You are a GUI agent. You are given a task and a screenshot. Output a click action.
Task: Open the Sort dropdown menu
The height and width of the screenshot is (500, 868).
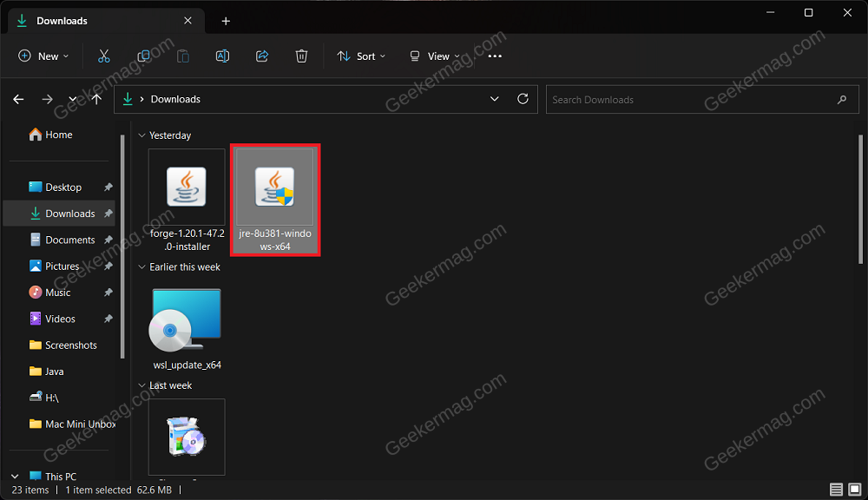point(361,56)
